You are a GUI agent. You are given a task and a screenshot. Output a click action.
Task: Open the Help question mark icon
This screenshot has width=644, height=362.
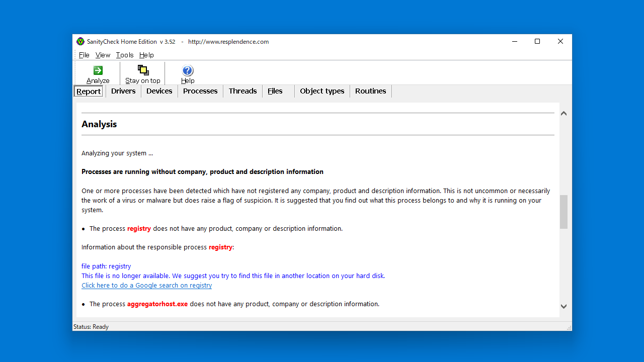tap(188, 71)
